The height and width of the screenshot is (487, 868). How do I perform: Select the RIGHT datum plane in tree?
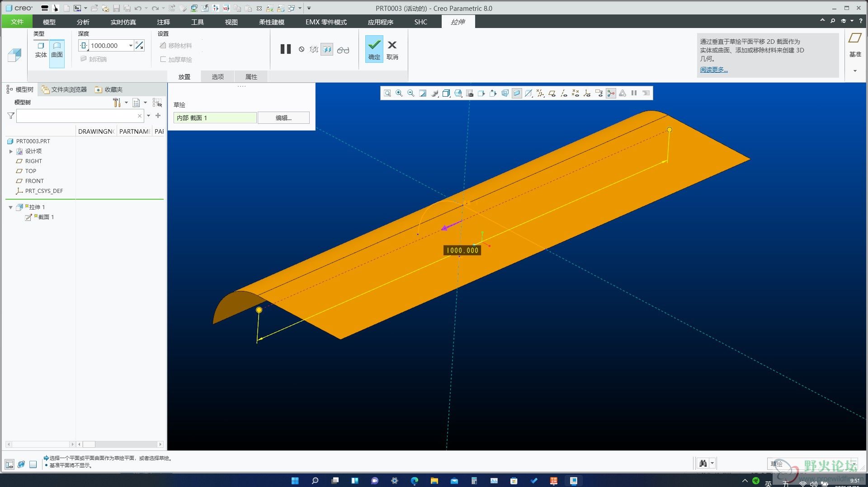coord(33,161)
